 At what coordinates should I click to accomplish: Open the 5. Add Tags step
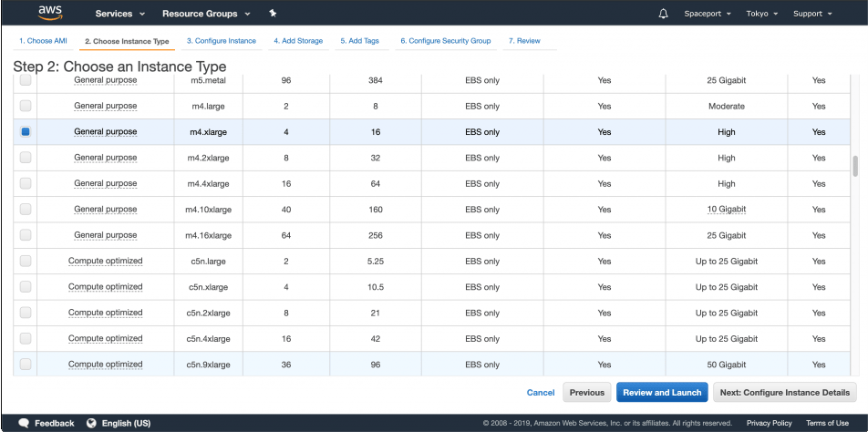[x=360, y=41]
